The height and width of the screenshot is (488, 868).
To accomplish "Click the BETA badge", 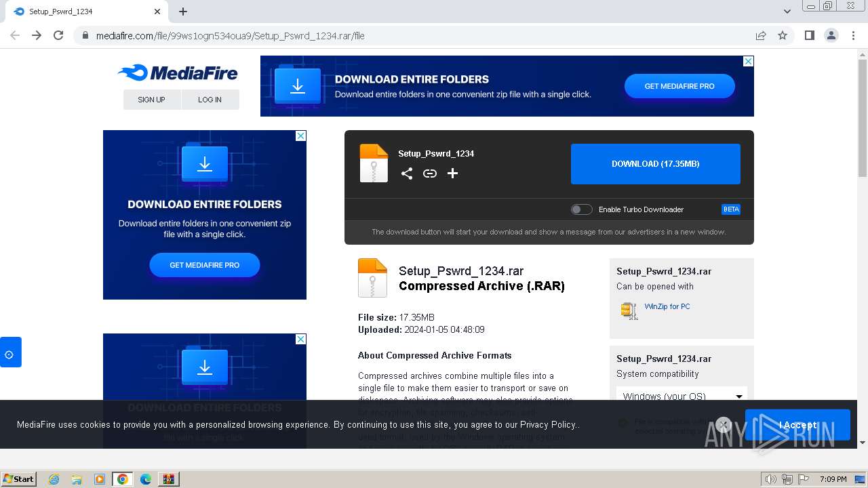I will point(731,209).
